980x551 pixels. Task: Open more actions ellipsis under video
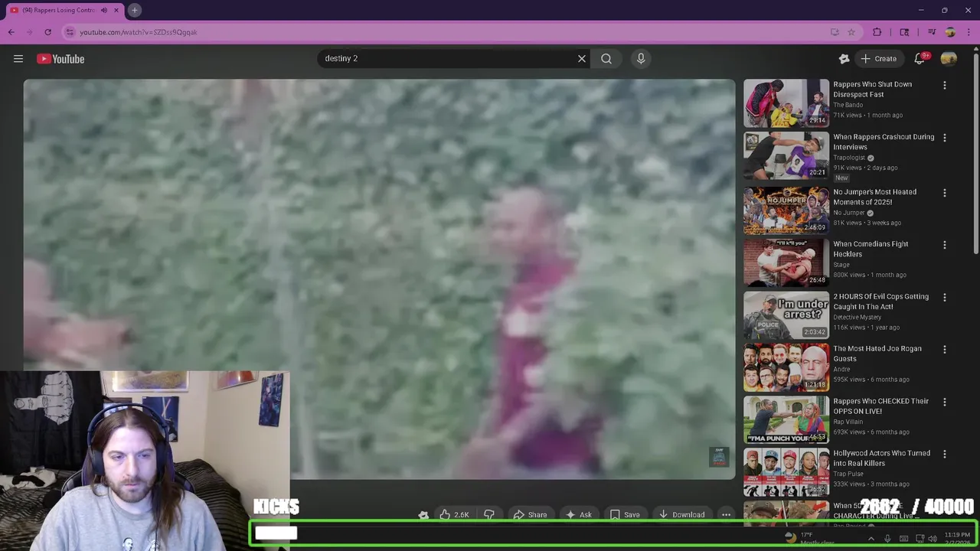726,515
